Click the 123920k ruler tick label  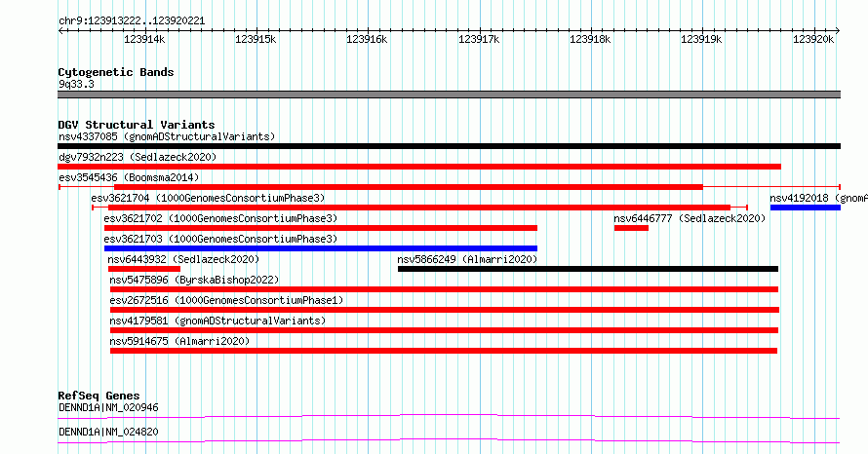tap(813, 39)
